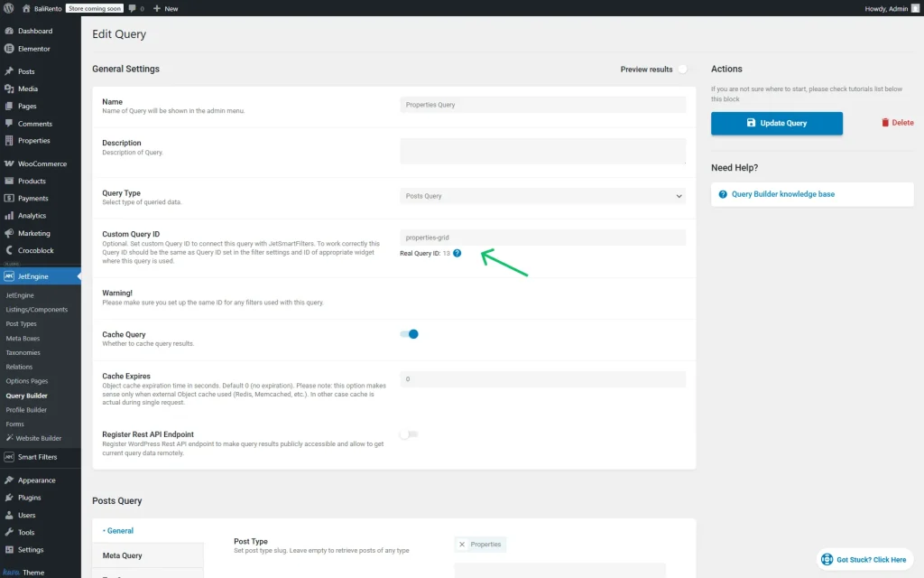Click the Got Stuck lifebuoy icon
The height and width of the screenshot is (578, 924).
827,559
